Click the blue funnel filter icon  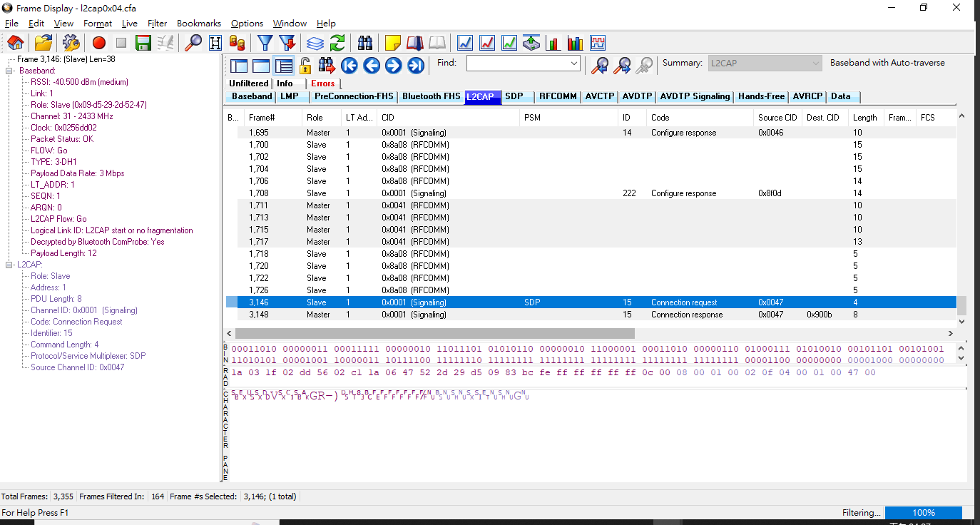[x=265, y=43]
